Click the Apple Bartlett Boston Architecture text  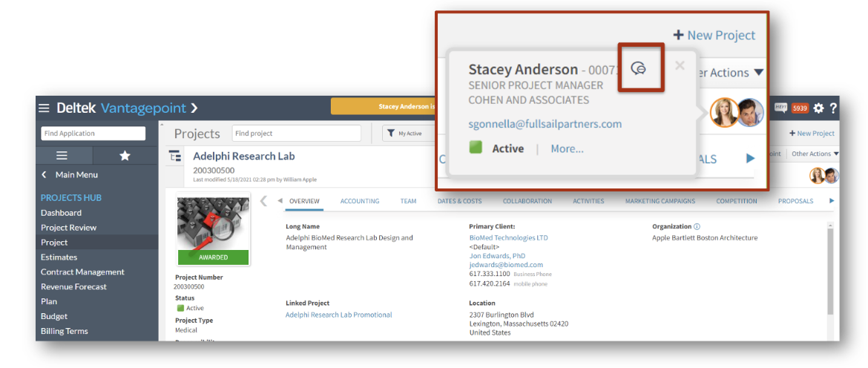coord(705,238)
